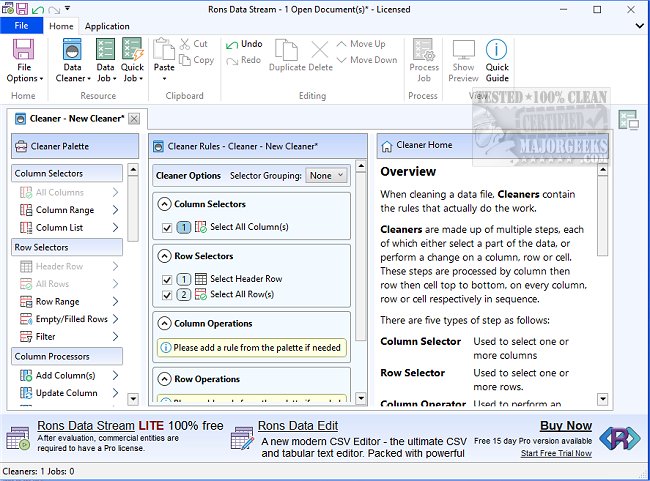Image resolution: width=650 pixels, height=481 pixels.
Task: Click the Process Job icon
Action: [424, 49]
